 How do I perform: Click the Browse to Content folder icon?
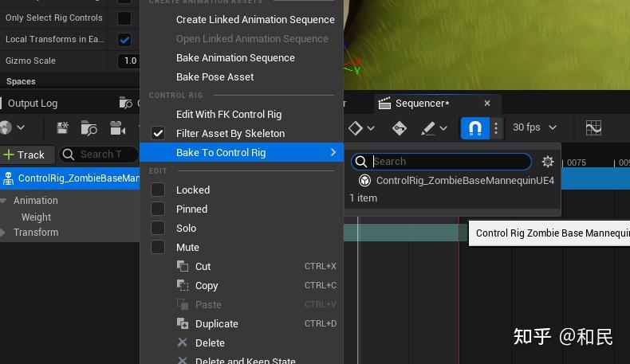tap(89, 127)
